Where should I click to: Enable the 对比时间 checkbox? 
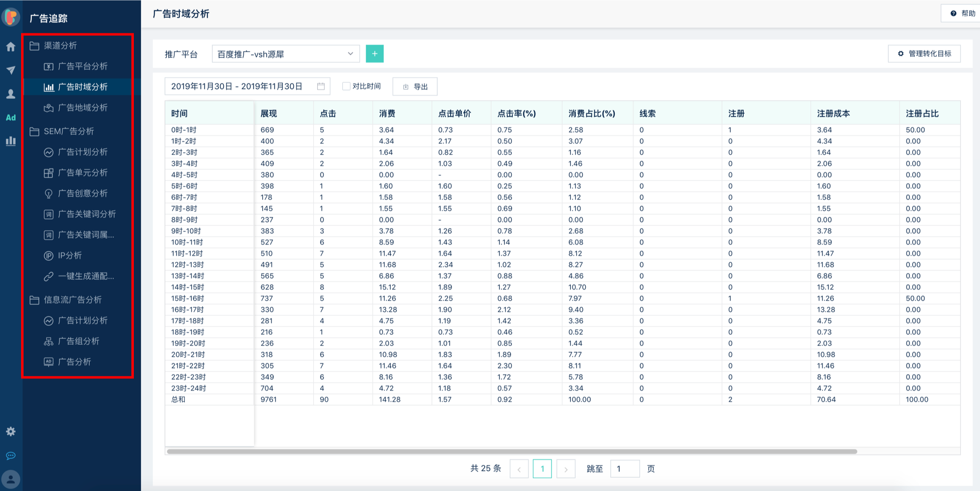click(x=346, y=87)
